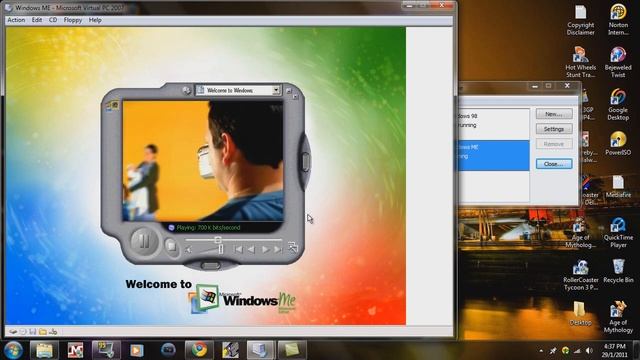Open the CD menu in Virtual PC
640x360 pixels.
pyautogui.click(x=53, y=20)
